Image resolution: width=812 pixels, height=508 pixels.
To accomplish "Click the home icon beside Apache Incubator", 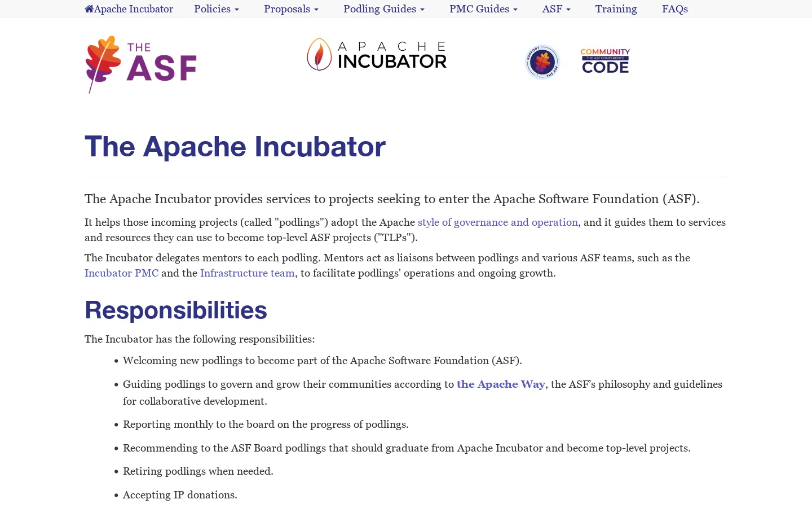I will point(89,9).
